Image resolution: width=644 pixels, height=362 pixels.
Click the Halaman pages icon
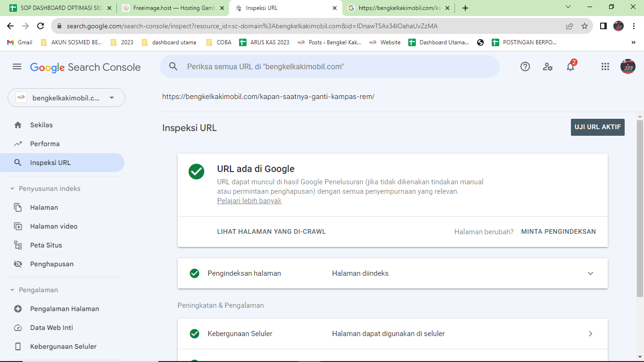point(18,207)
